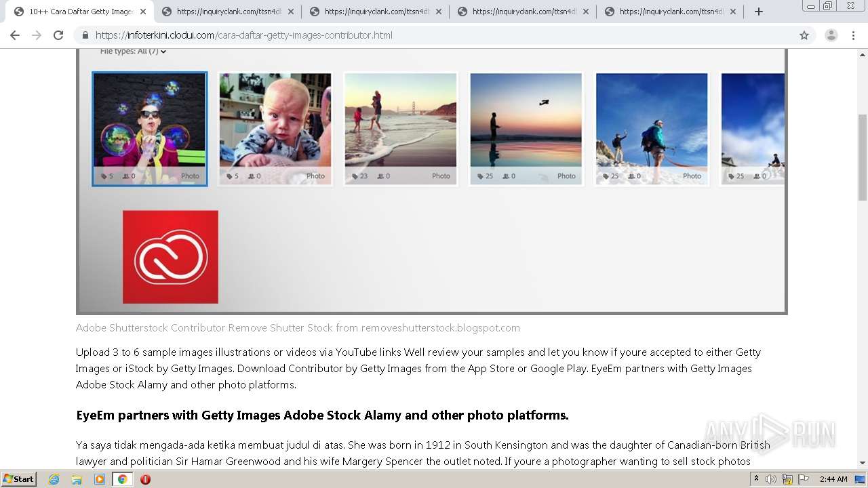Click the Photo label under sunset thumbnail
The height and width of the screenshot is (488, 868).
coord(566,176)
